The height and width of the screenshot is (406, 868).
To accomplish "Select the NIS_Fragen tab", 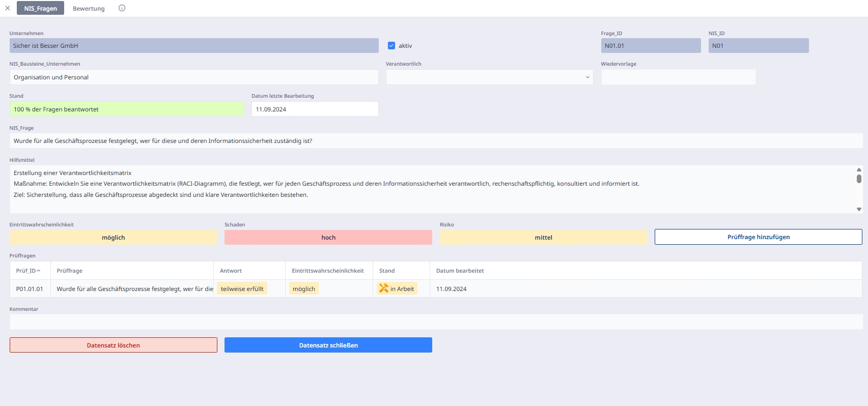I will 40,9.
